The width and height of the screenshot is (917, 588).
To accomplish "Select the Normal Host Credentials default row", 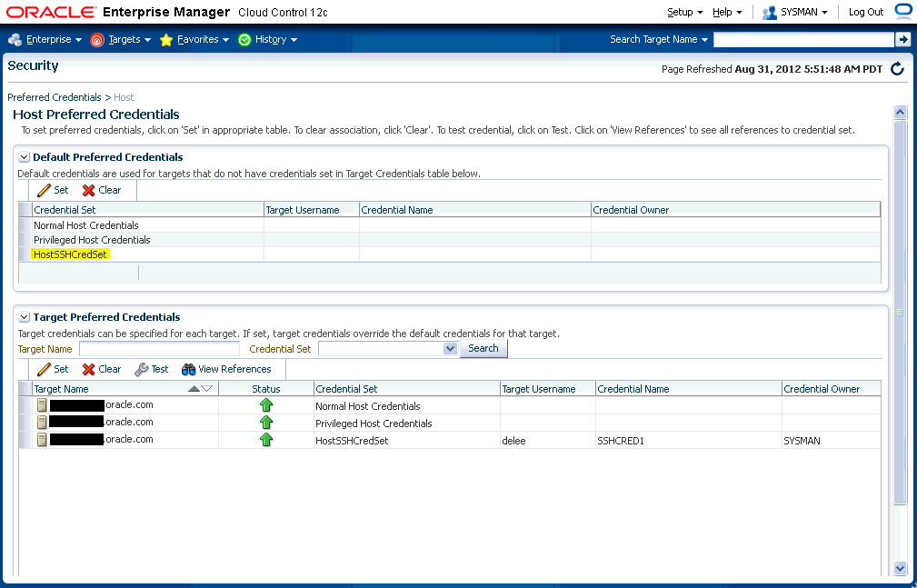I will [449, 225].
